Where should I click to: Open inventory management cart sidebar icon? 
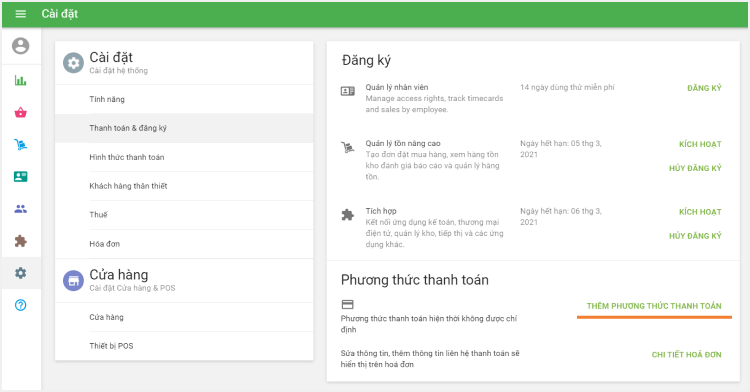point(21,144)
